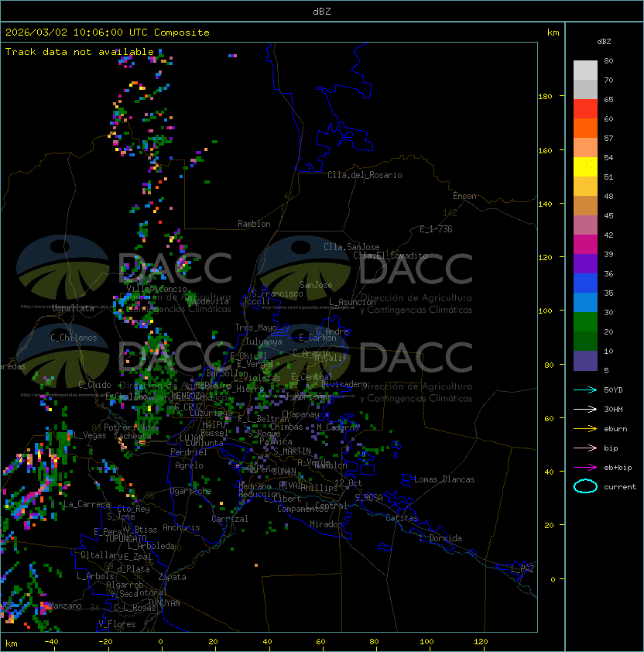Click the 10:06:00 UTC Composite timestamp
Screen dimensions: 644x652
point(108,33)
